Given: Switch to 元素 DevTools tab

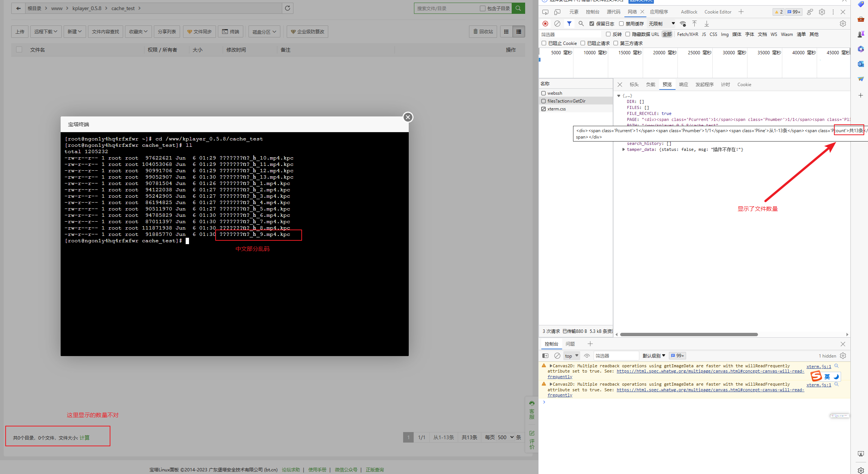Looking at the screenshot, I should tap(574, 12).
